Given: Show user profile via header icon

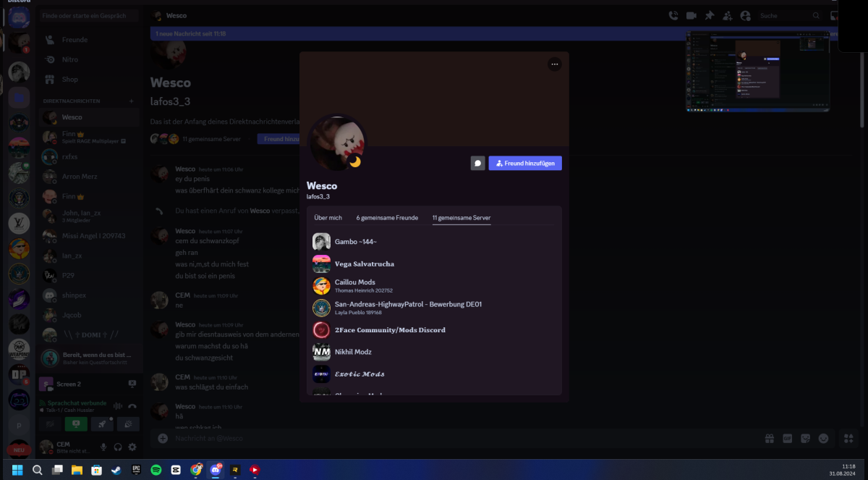Looking at the screenshot, I should pyautogui.click(x=745, y=15).
